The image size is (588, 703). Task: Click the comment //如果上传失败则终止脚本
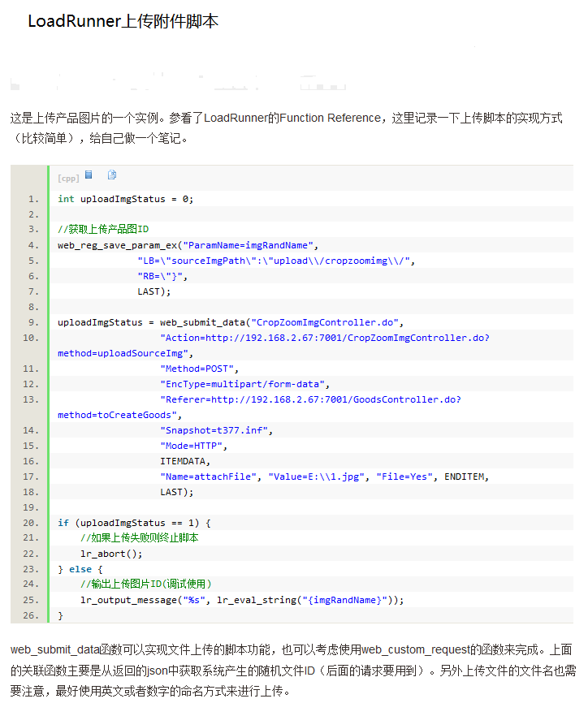tap(140, 537)
